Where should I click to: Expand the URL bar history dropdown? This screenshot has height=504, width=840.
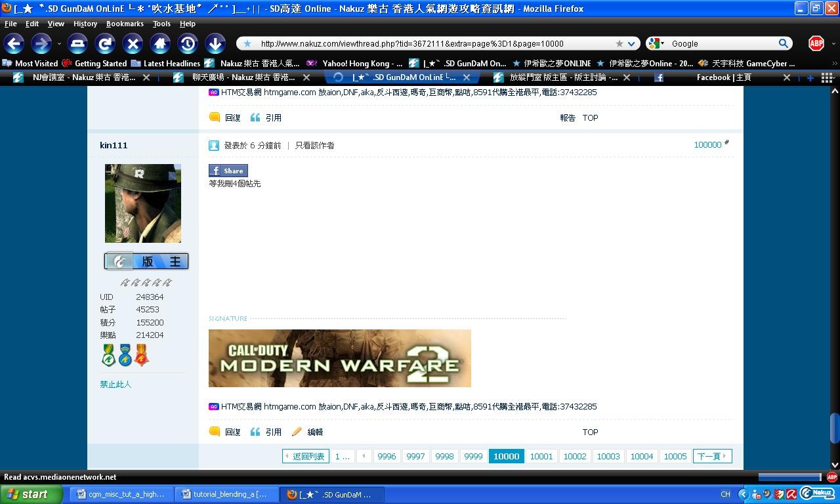[x=631, y=43]
